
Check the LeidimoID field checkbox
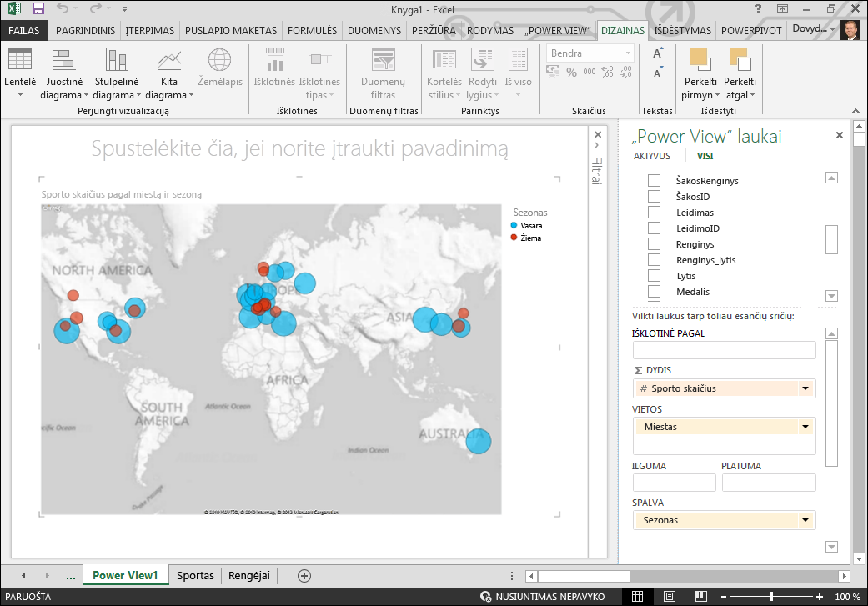(655, 228)
